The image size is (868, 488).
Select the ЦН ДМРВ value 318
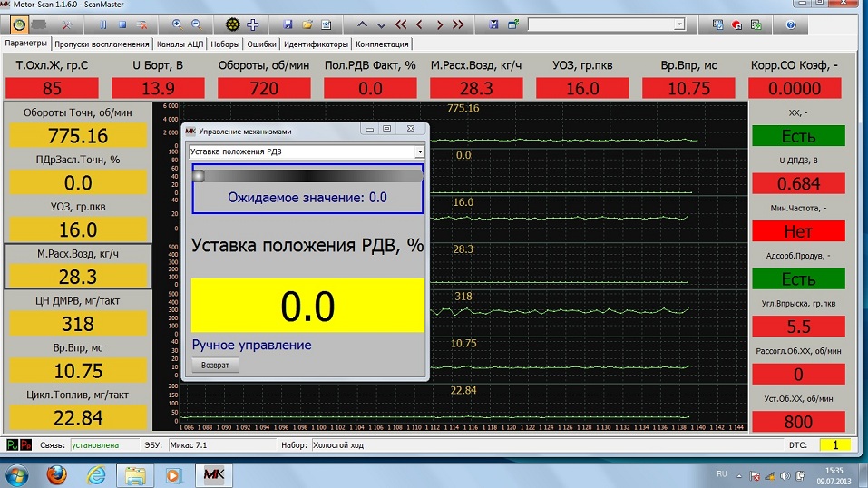tap(78, 324)
